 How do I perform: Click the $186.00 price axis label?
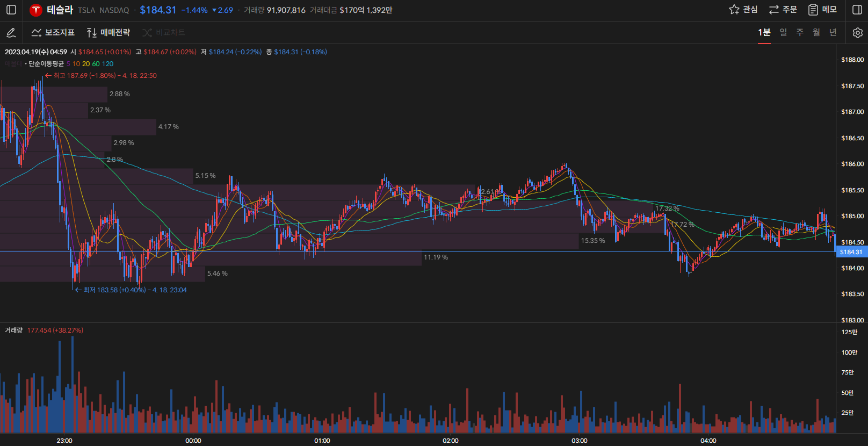(852, 164)
